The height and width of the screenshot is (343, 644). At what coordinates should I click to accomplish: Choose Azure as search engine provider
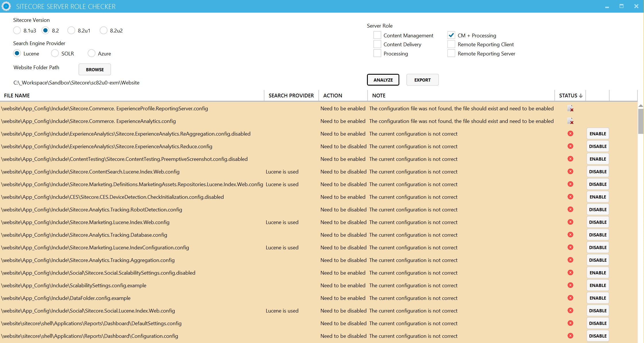point(91,53)
